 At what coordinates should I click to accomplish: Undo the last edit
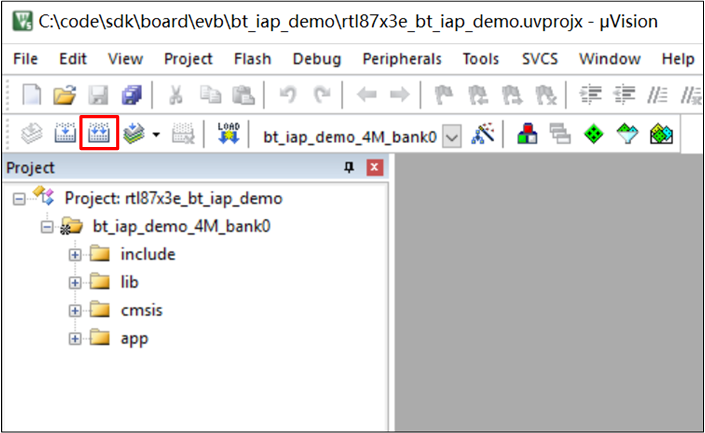point(288,95)
